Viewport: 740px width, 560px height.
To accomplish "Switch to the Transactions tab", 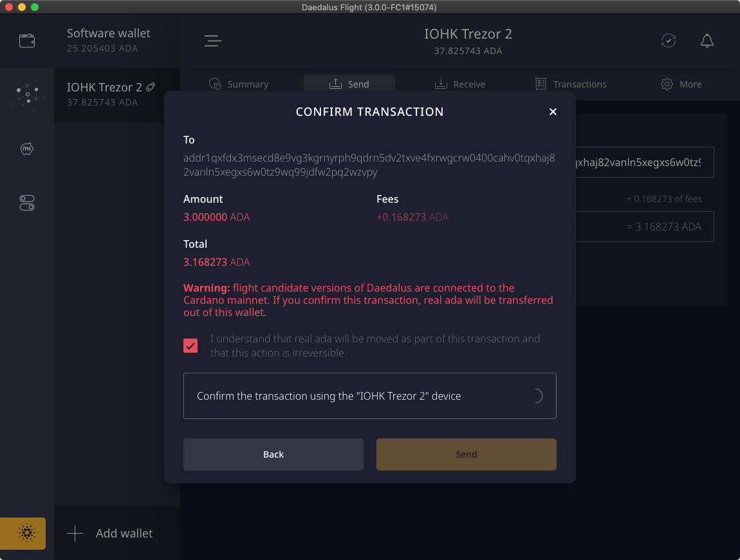I will (x=571, y=84).
